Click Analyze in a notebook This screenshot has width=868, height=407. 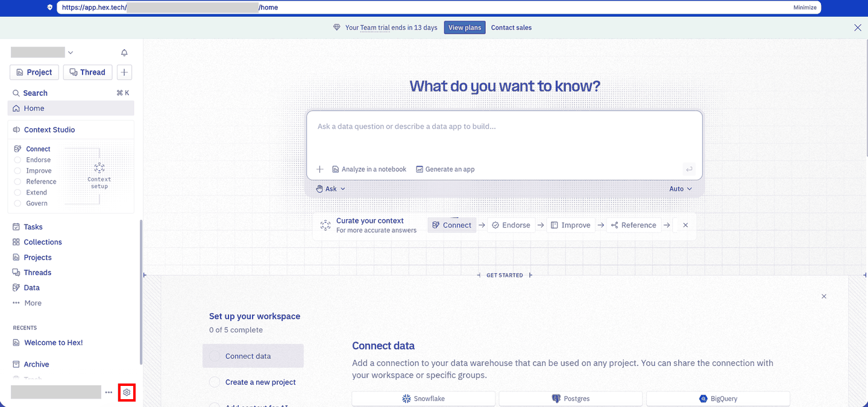[370, 169]
